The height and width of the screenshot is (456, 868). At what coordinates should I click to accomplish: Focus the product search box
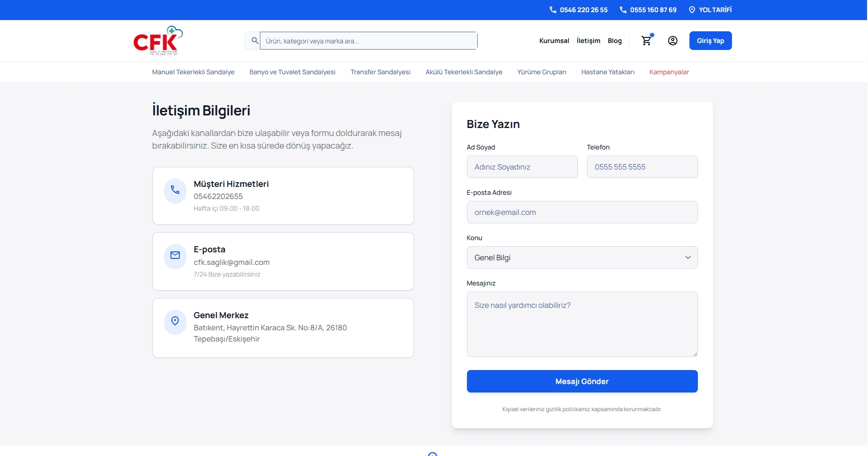pyautogui.click(x=368, y=41)
